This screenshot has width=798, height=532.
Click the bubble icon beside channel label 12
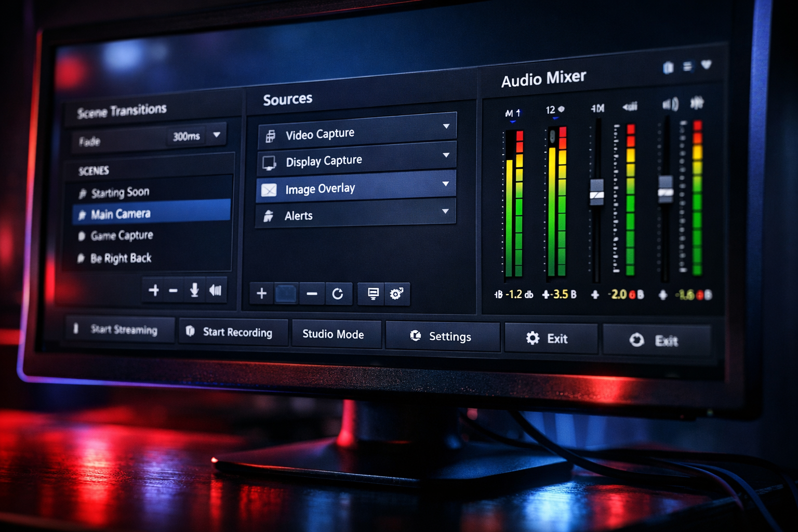point(561,110)
